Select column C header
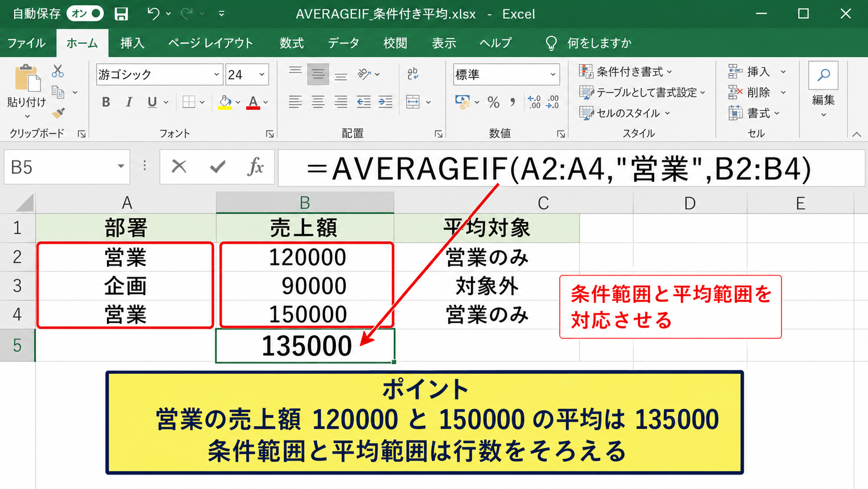This screenshot has width=868, height=489. pyautogui.click(x=543, y=203)
